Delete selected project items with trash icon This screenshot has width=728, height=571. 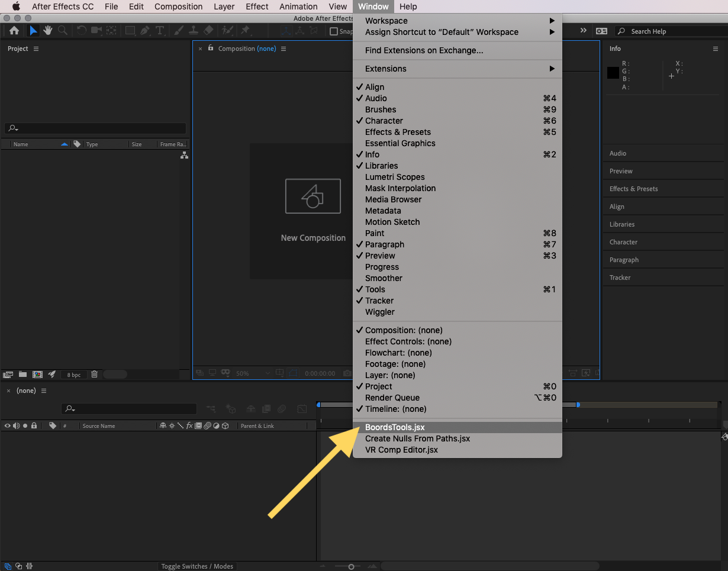pos(94,374)
